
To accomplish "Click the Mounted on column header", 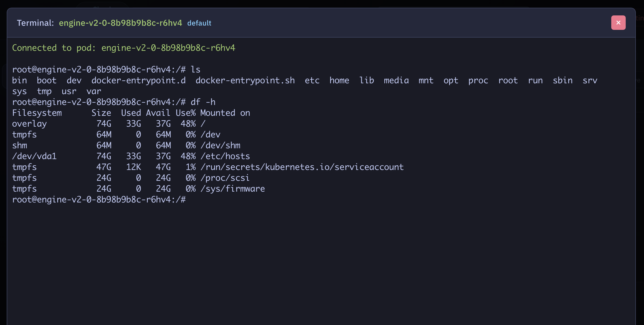I will [225, 113].
